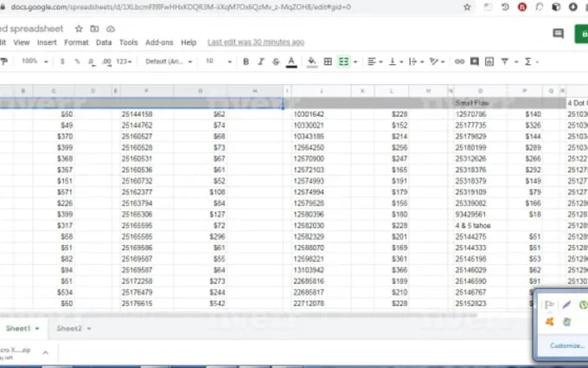
Task: Open filter views dropdown arrow
Action: [516, 62]
